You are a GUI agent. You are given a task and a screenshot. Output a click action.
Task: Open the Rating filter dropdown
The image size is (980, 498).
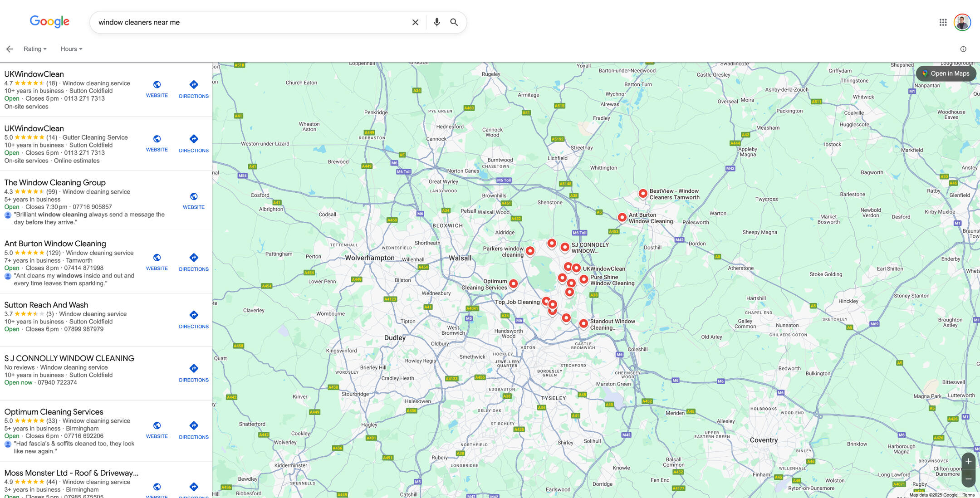[x=34, y=49]
